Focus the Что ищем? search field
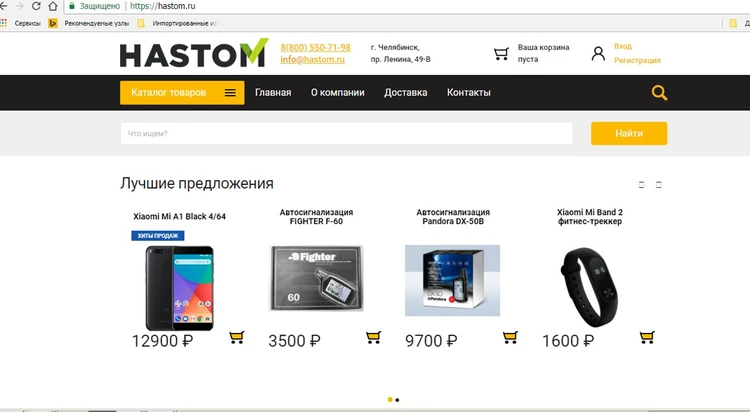Image resolution: width=750 pixels, height=412 pixels. [347, 133]
